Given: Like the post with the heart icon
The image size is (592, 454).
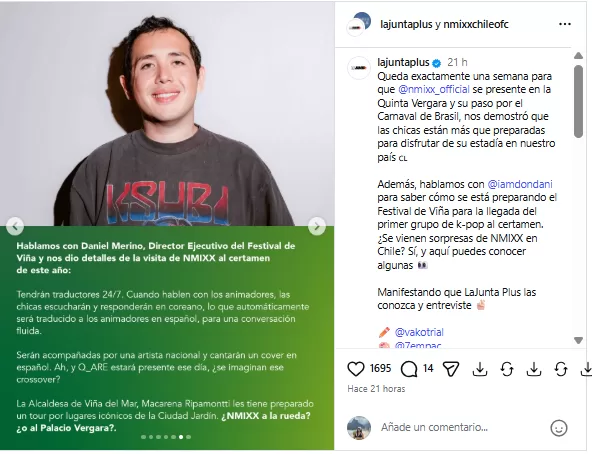Looking at the screenshot, I should coord(355,369).
